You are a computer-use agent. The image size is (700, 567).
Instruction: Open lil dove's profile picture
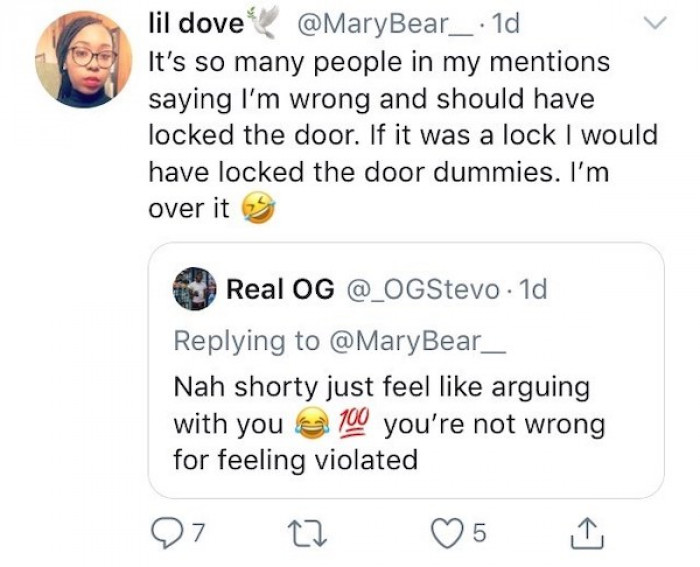[83, 59]
